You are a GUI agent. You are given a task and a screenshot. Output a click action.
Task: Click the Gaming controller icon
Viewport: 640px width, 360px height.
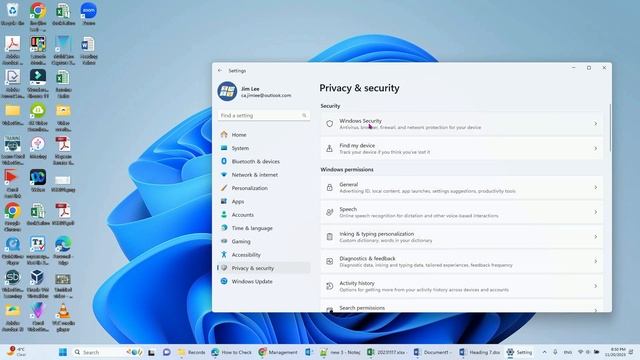(224, 241)
